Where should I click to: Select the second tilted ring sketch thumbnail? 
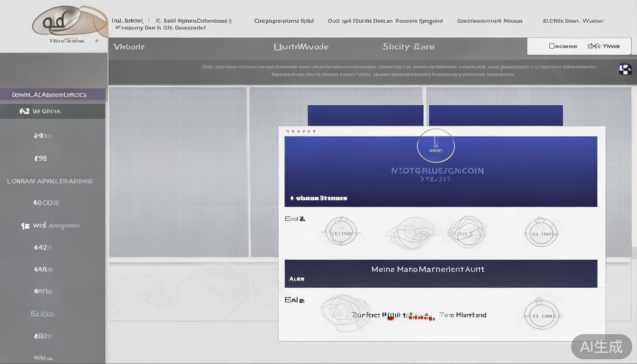click(409, 233)
